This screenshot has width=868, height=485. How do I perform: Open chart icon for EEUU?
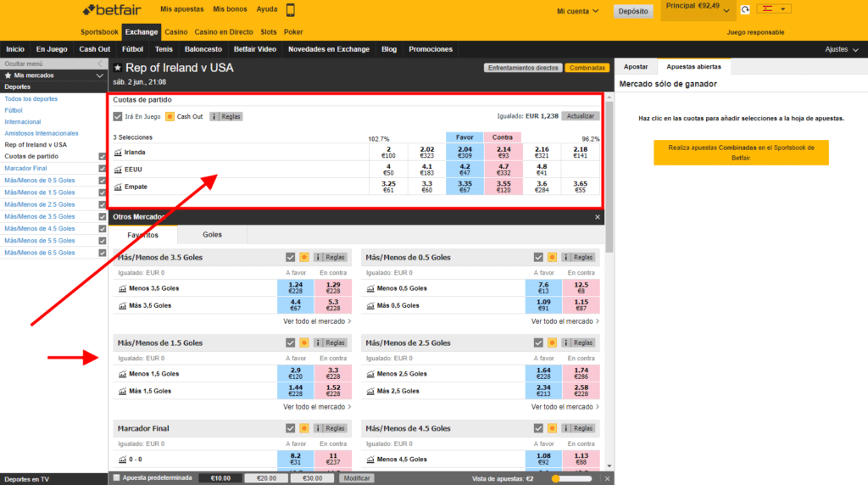tap(118, 170)
